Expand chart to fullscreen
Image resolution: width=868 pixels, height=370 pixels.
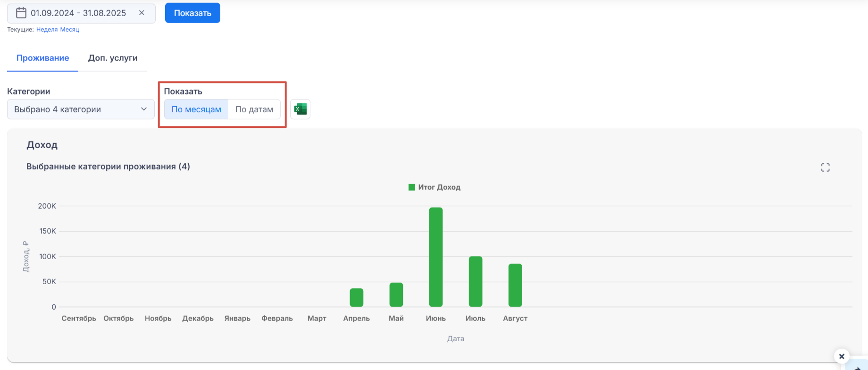point(825,168)
